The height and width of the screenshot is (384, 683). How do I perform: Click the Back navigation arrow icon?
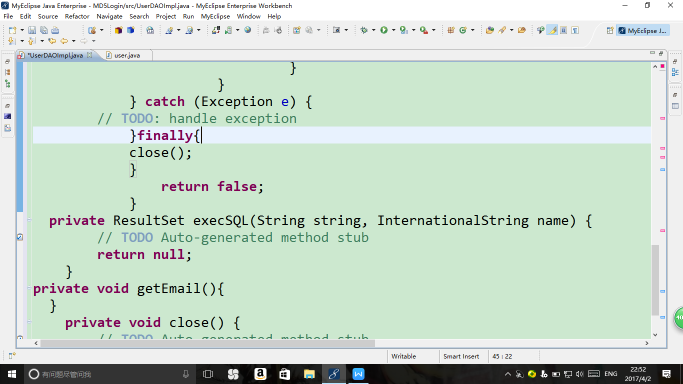(64, 41)
